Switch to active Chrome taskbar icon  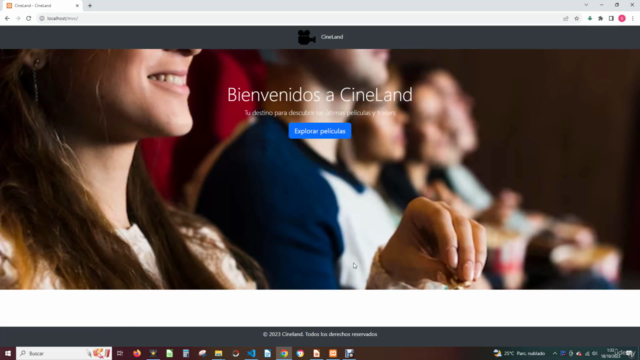[284, 353]
